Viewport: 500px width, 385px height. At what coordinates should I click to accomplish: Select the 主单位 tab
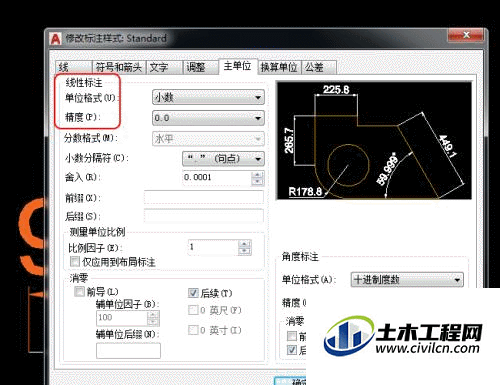pyautogui.click(x=238, y=66)
